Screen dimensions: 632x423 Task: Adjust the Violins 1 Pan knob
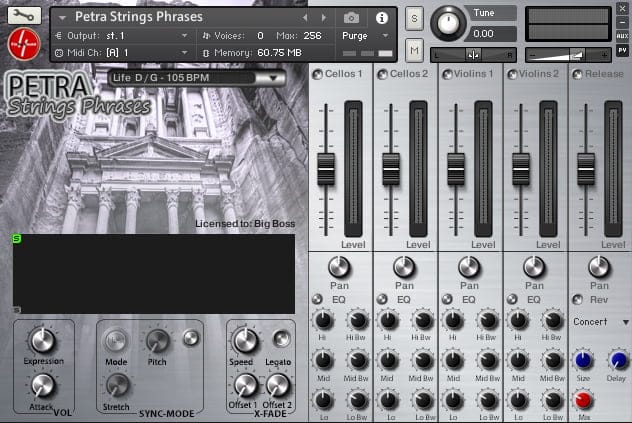pyautogui.click(x=469, y=267)
